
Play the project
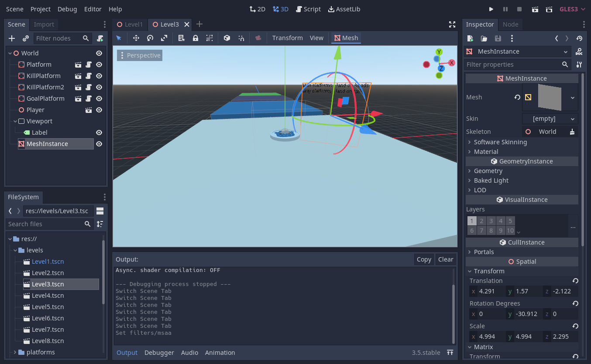491,9
